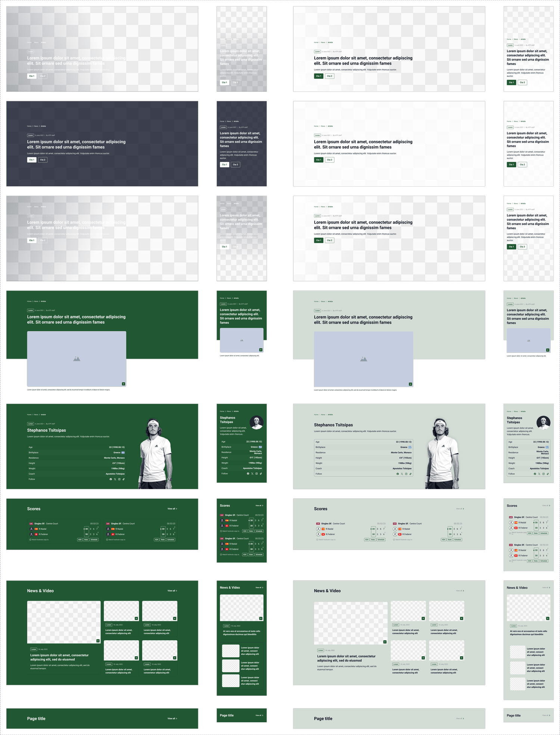Click 'R.Federer' in first match, wide light Scores
560x735 pixels.
pyautogui.click(x=330, y=534)
